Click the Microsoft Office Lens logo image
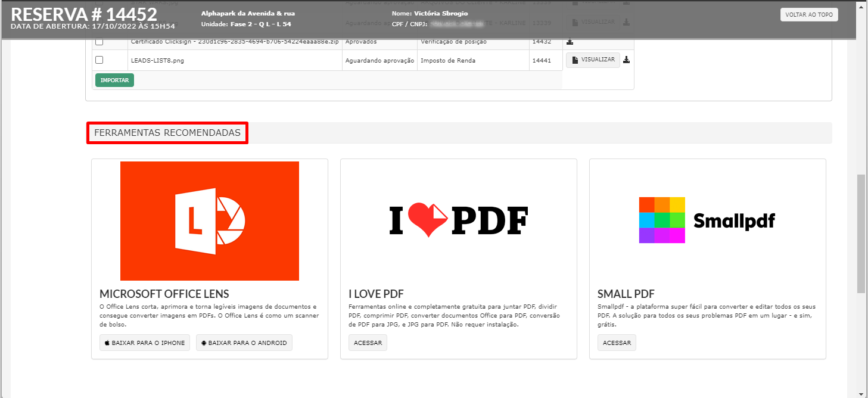This screenshot has width=868, height=398. pos(210,221)
